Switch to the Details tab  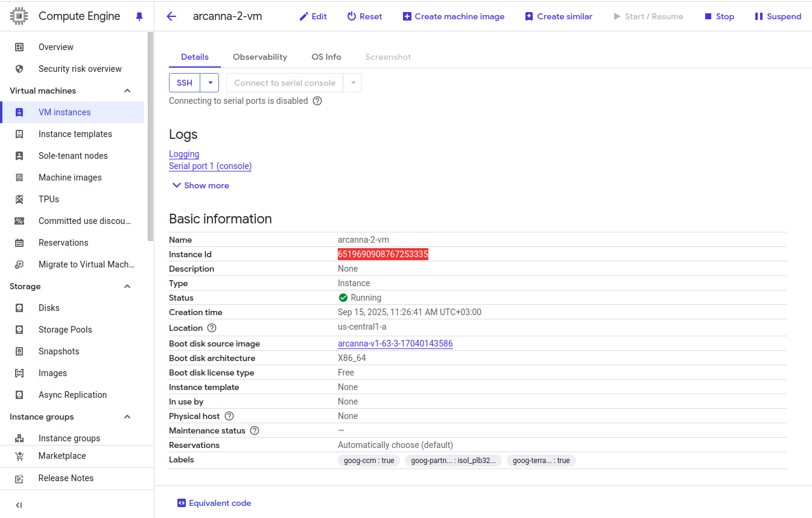(195, 57)
